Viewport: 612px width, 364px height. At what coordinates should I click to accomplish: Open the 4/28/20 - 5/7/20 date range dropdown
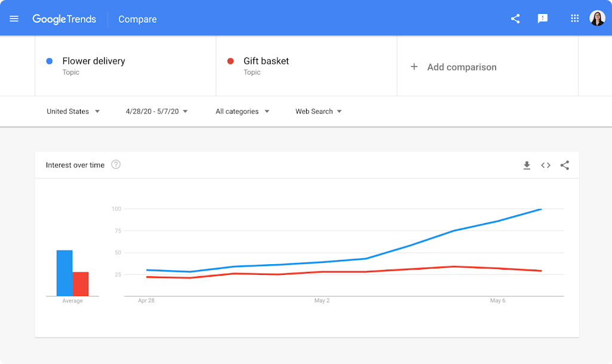(157, 111)
